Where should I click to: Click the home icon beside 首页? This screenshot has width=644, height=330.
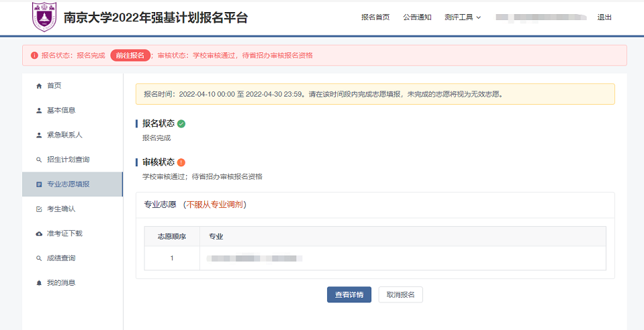click(39, 86)
